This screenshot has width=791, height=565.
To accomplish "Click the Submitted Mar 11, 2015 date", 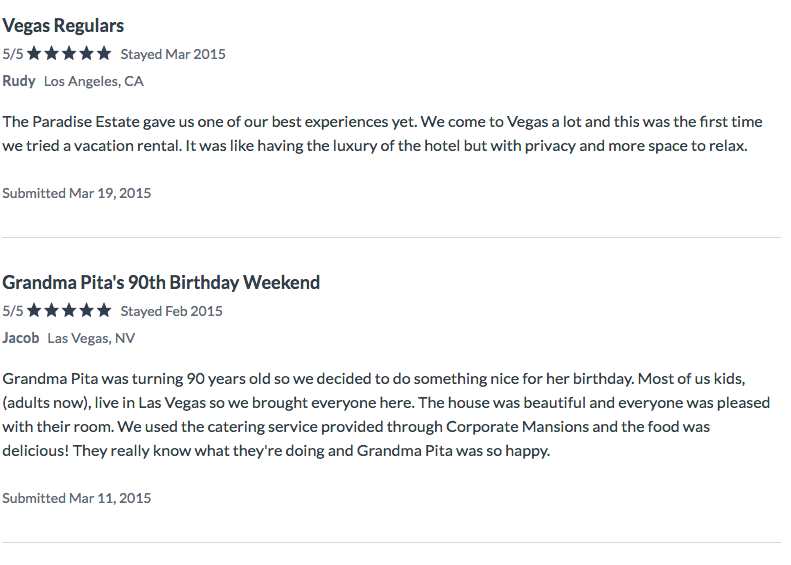I will [77, 498].
